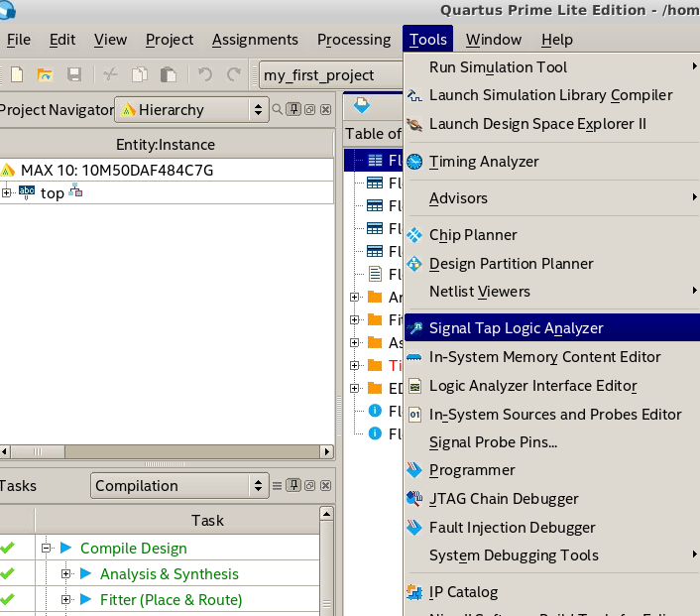This screenshot has width=700, height=616.
Task: Open the System Debugging Tools submenu
Action: (x=552, y=555)
